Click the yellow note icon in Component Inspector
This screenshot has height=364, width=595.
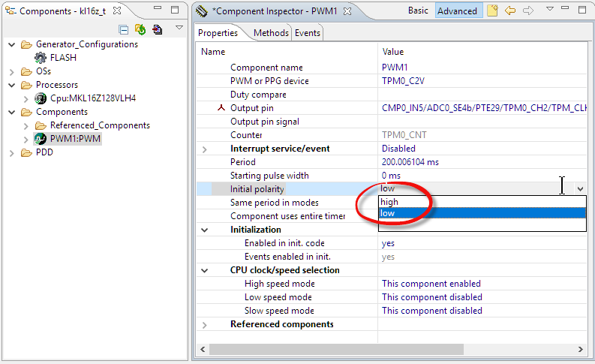click(492, 11)
